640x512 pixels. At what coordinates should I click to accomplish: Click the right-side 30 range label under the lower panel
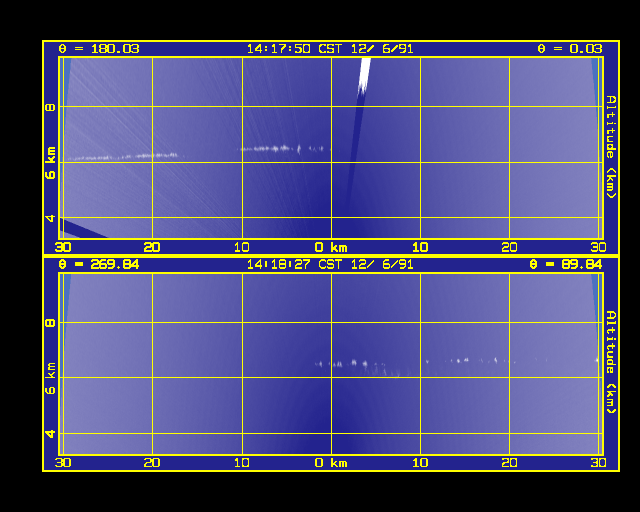(x=598, y=463)
